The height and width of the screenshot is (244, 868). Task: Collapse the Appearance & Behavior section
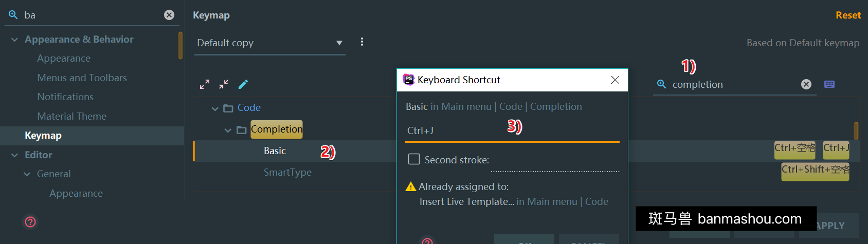[14, 40]
